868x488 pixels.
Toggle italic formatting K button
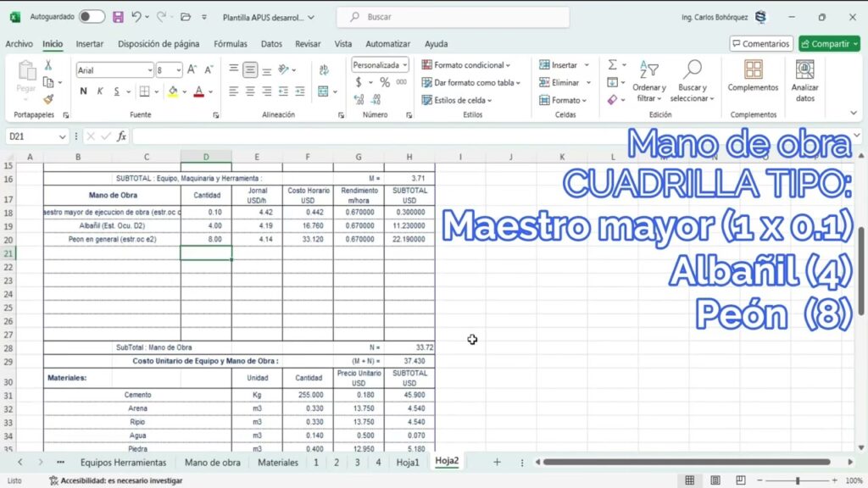tap(101, 91)
